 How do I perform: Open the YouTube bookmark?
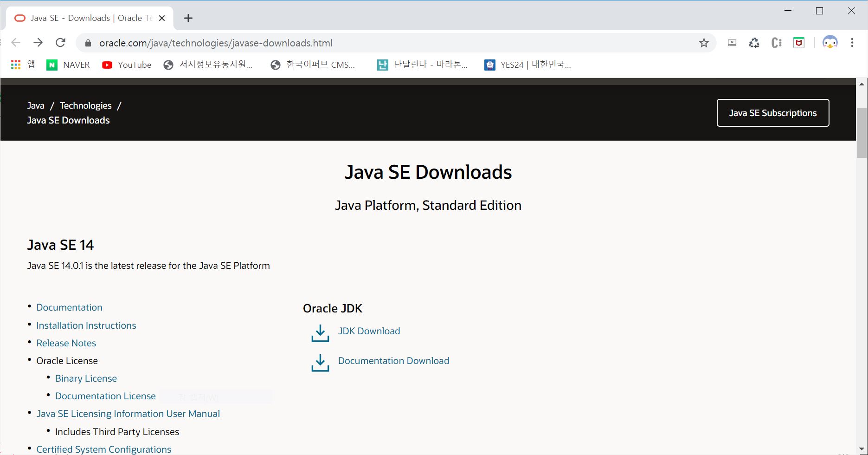pyautogui.click(x=127, y=65)
